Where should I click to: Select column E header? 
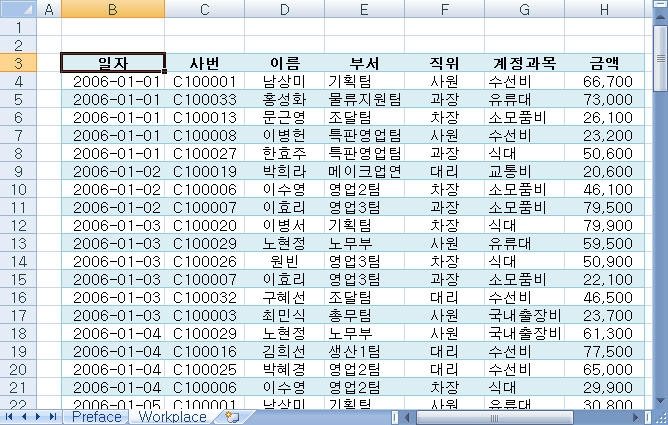coord(364,9)
